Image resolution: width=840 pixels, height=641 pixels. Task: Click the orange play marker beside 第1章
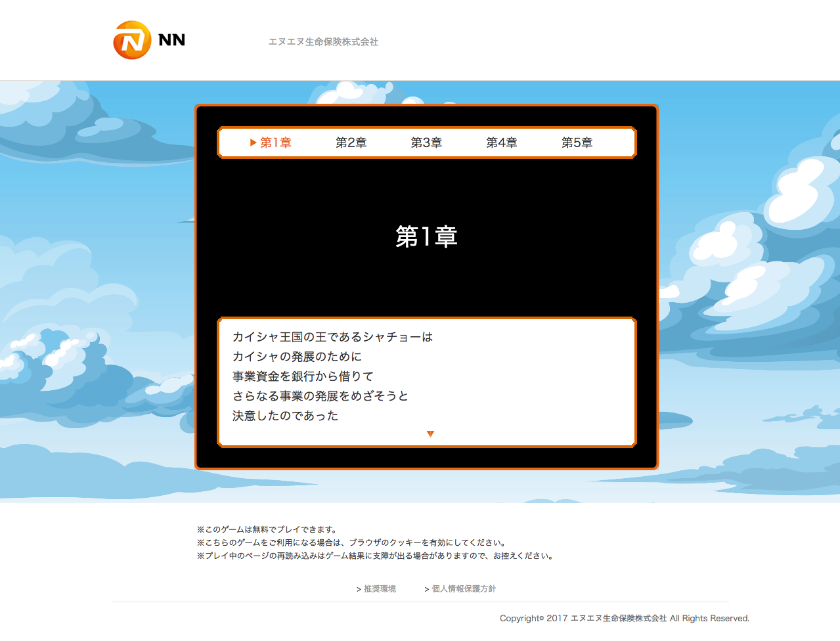click(253, 143)
